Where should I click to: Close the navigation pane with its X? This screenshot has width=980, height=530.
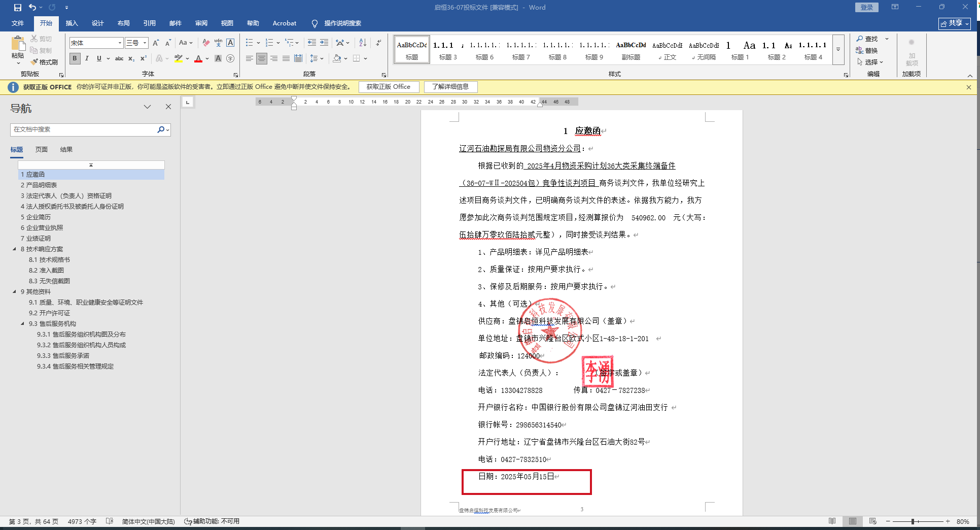168,107
